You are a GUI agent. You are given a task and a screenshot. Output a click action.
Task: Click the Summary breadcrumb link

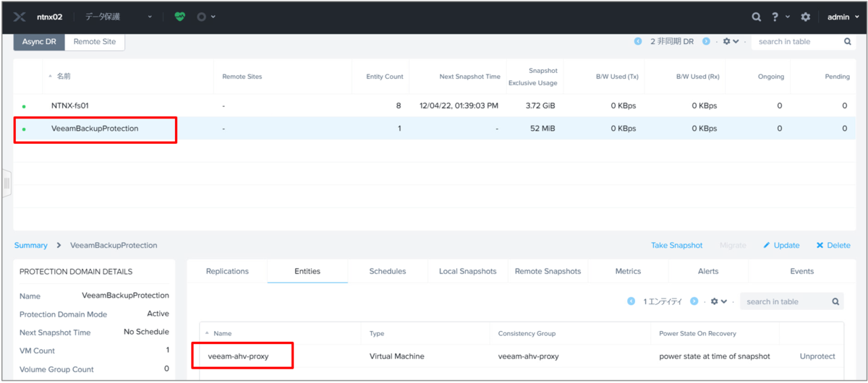coord(30,245)
